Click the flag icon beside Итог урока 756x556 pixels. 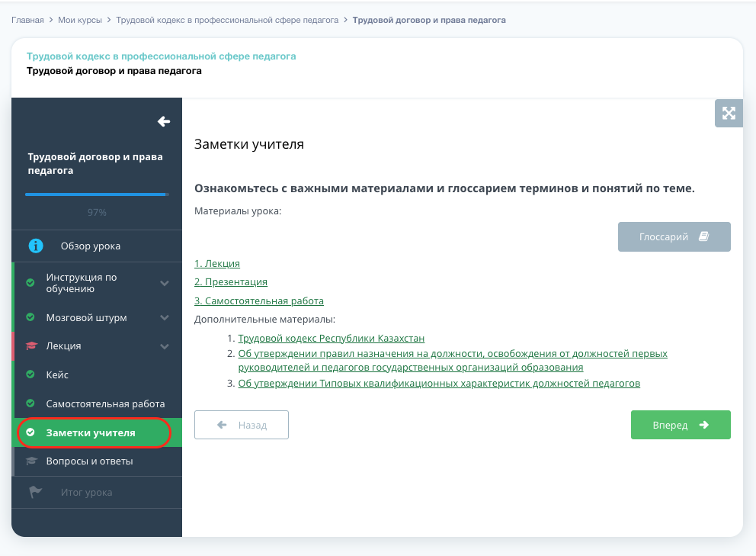pos(35,492)
